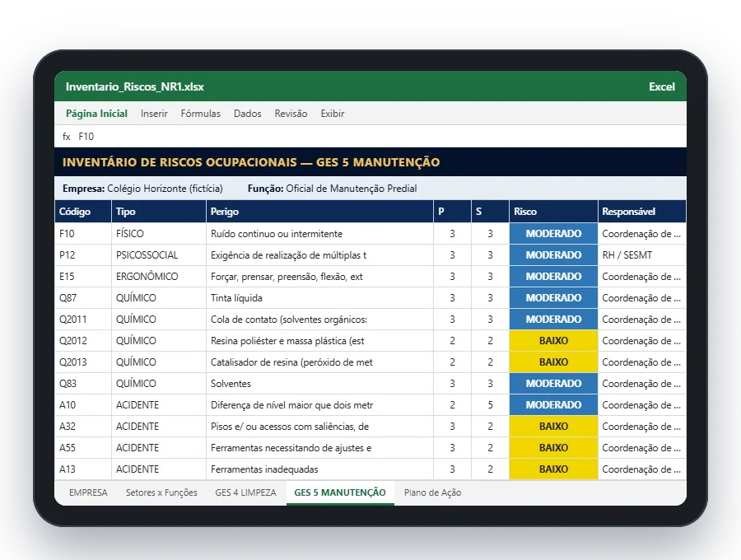Open the GES 4 LIMPEZA sheet

(245, 492)
